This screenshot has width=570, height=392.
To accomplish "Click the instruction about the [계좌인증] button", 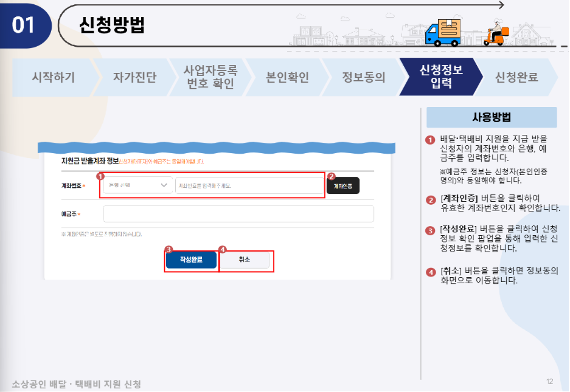I will pyautogui.click(x=500, y=203).
